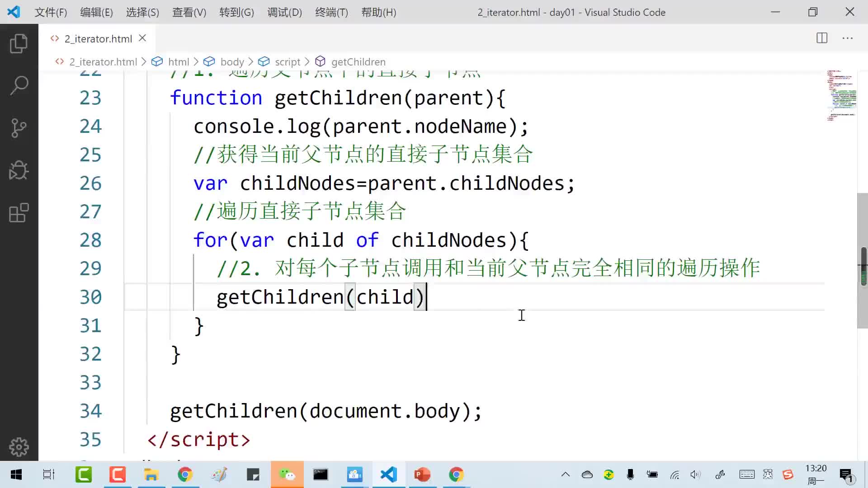Open the Manage gear icon at bottom
Screen dimensions: 868x488
click(19, 447)
